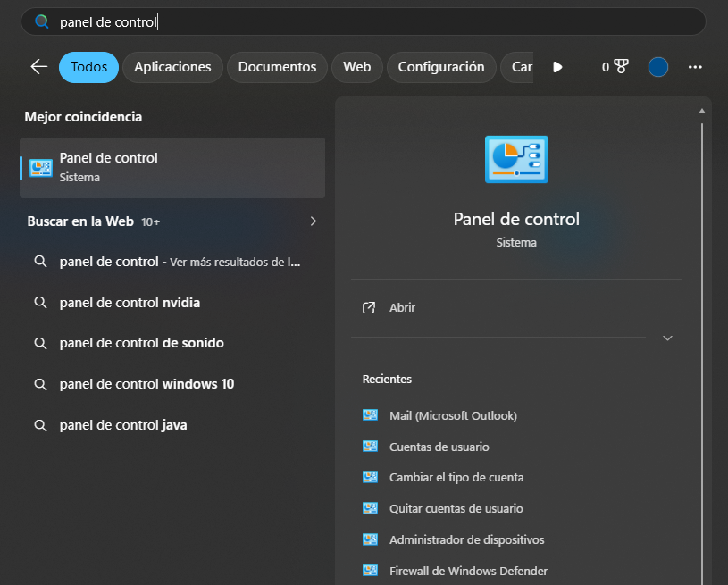Open Quitar cuentas de usuario recent item
Screen dimensions: 728x585
[456, 508]
